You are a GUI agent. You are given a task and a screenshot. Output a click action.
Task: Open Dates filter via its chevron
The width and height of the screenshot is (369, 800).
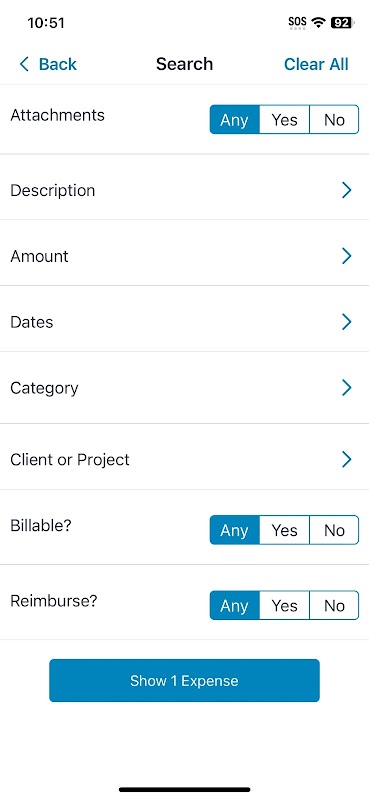tap(347, 321)
